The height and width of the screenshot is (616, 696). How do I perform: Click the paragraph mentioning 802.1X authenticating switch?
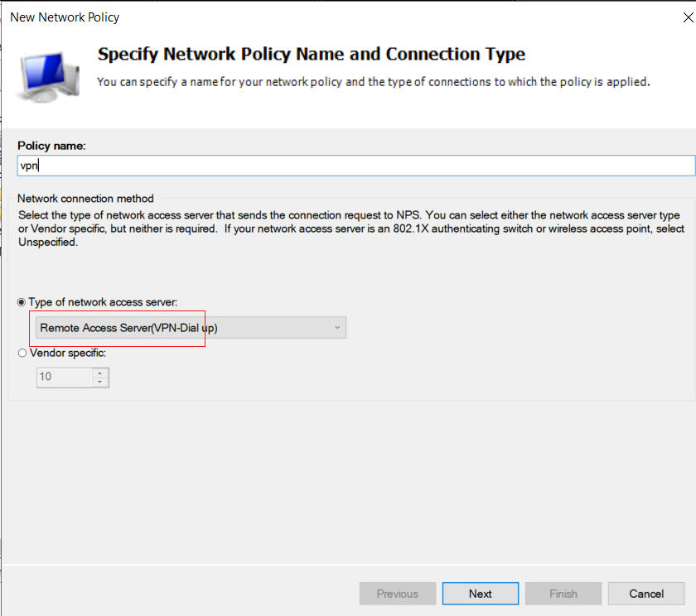(x=350, y=229)
